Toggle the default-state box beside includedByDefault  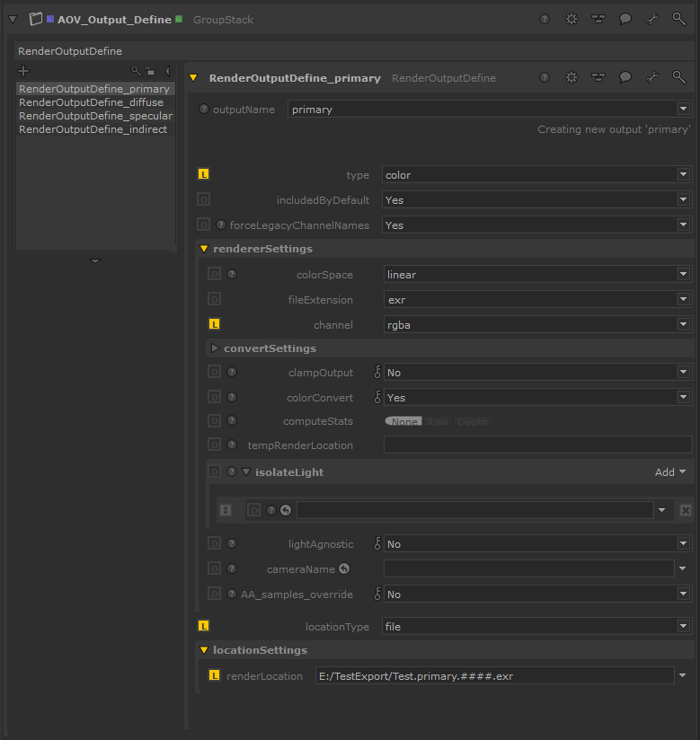203,200
